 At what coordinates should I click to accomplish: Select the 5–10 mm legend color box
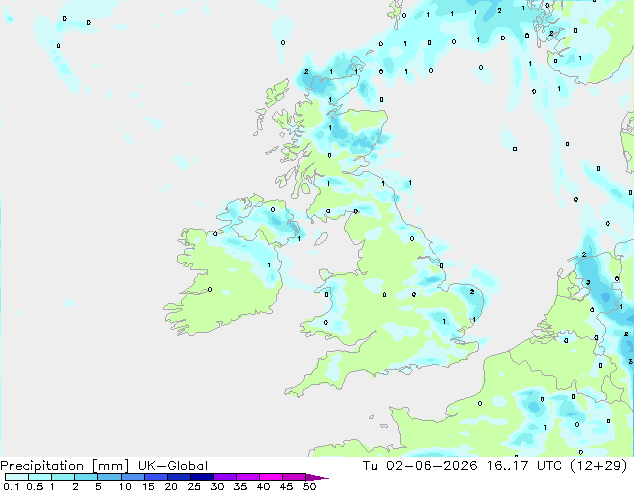point(109,477)
